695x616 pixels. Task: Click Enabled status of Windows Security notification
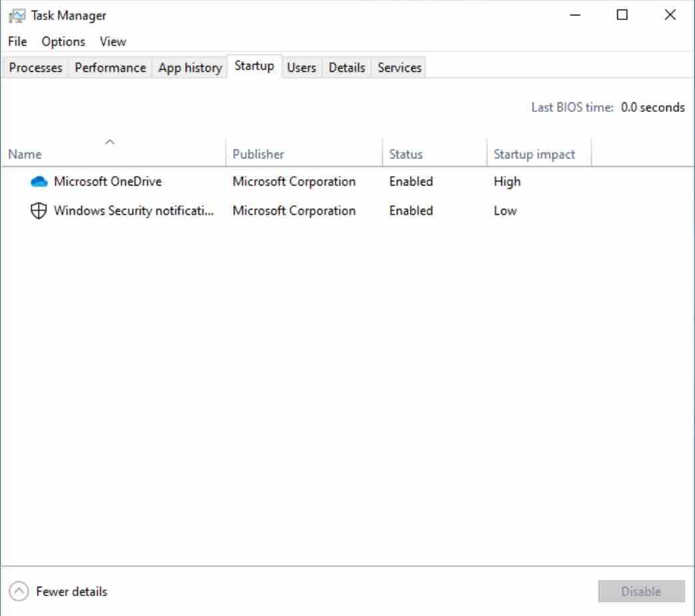tap(411, 210)
